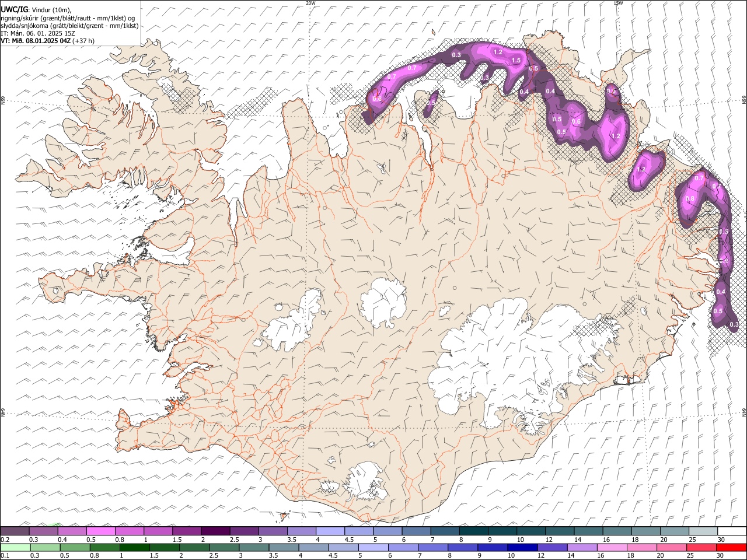Click the 1.5 precipitation value on map
This screenshot has width=747, height=560.
pos(516,60)
